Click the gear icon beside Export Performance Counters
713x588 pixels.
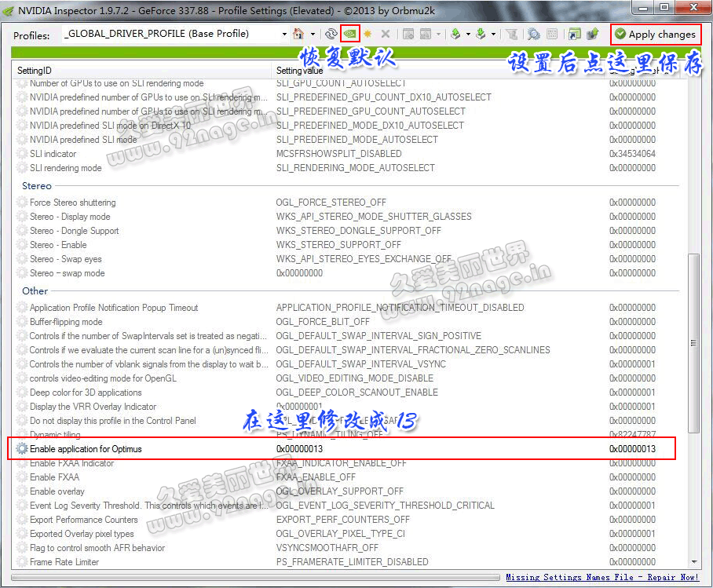[x=22, y=520]
